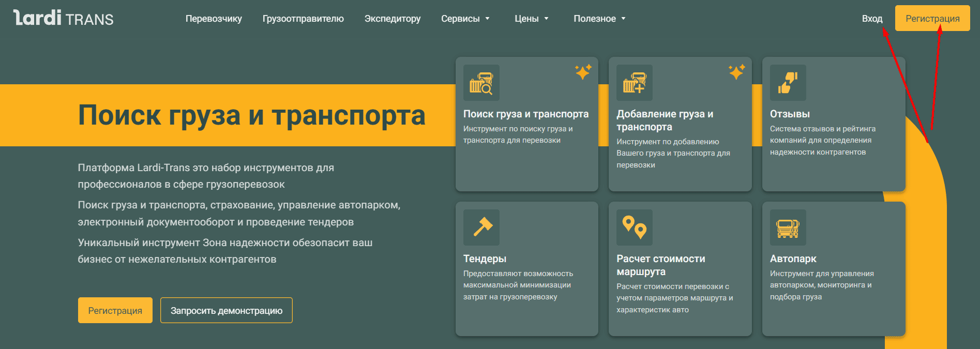This screenshot has height=349, width=980.
Task: Click Запросить демонстрацию button
Action: (227, 310)
